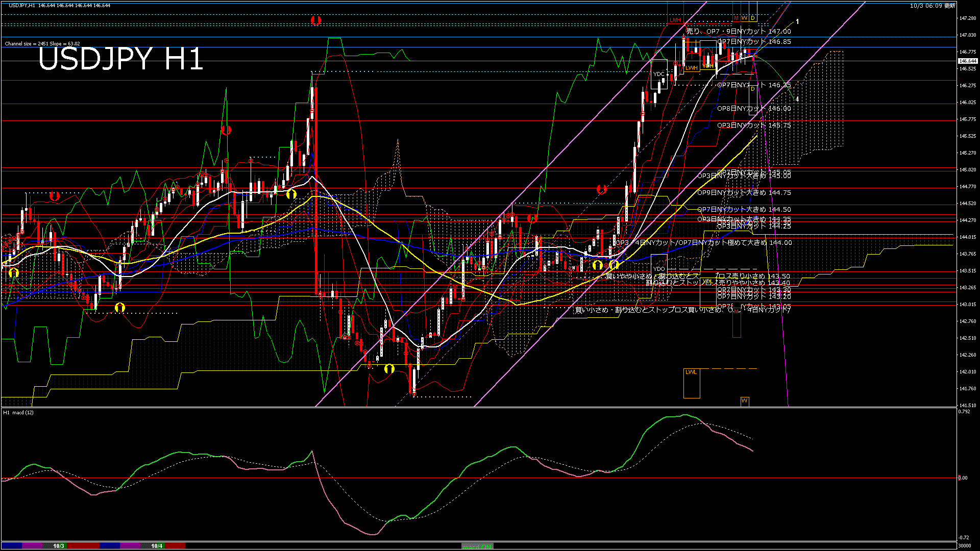Click the yellow arrow marker near 141.99 low
This screenshot has height=551, width=980.
tap(389, 368)
